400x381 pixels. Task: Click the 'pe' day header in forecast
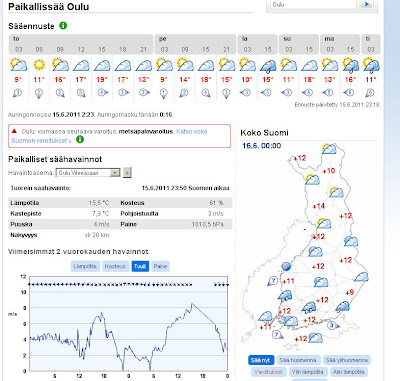coord(163,39)
